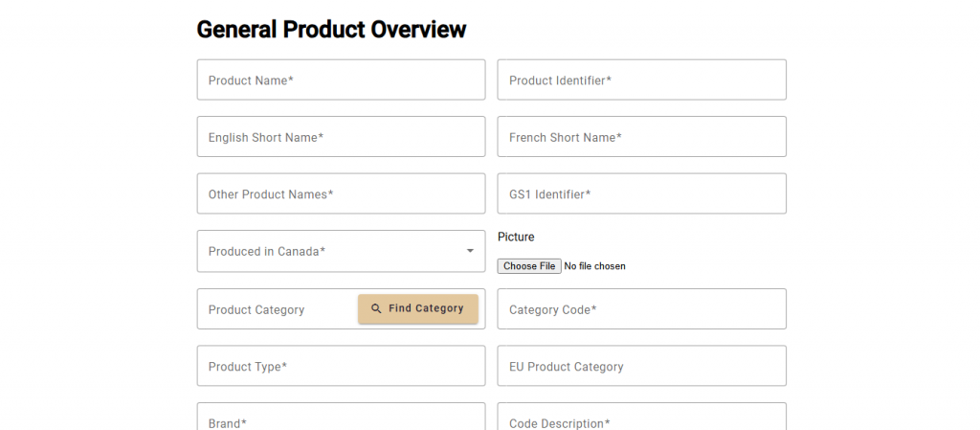Click into the Product Type field
Screen dimensions: 980x430
click(341, 366)
